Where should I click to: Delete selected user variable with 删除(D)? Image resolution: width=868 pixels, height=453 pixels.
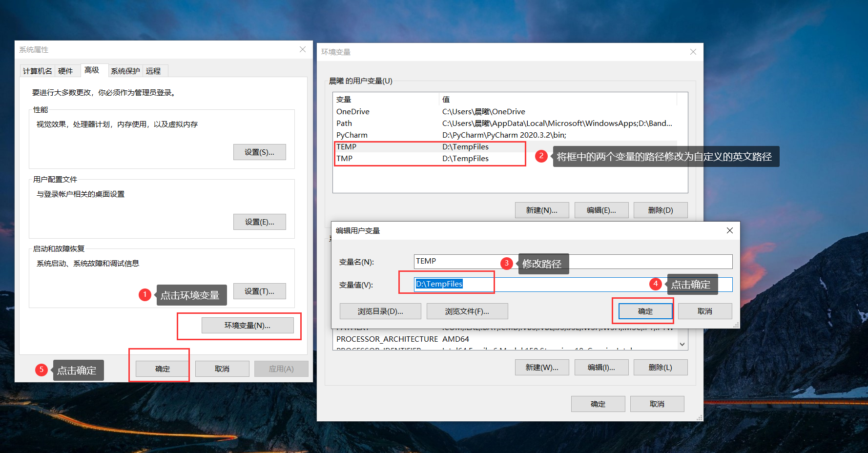point(661,210)
